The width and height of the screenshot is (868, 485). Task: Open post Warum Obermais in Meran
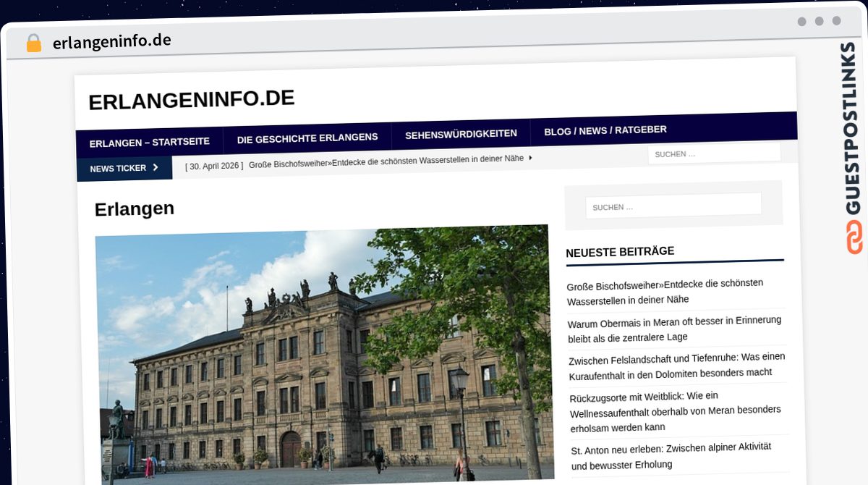675,329
